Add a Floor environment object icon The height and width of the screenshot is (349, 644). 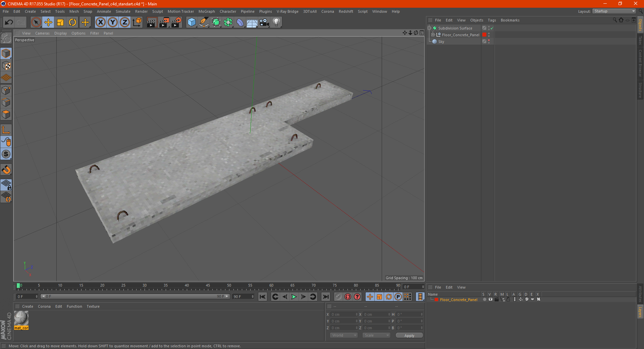point(252,22)
